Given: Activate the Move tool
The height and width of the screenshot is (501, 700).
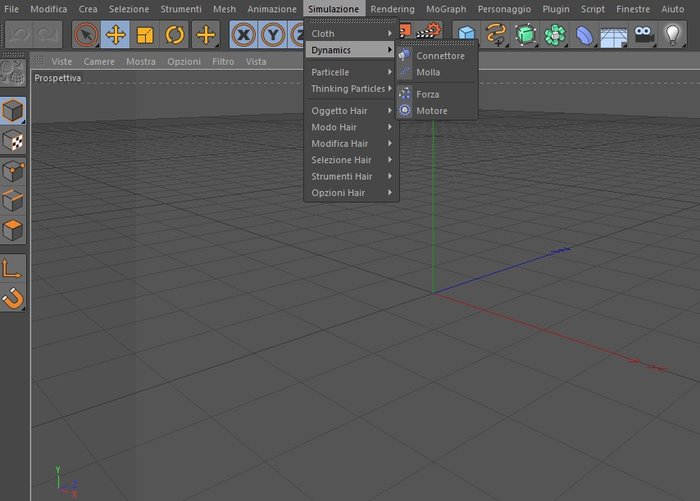Looking at the screenshot, I should pyautogui.click(x=115, y=34).
